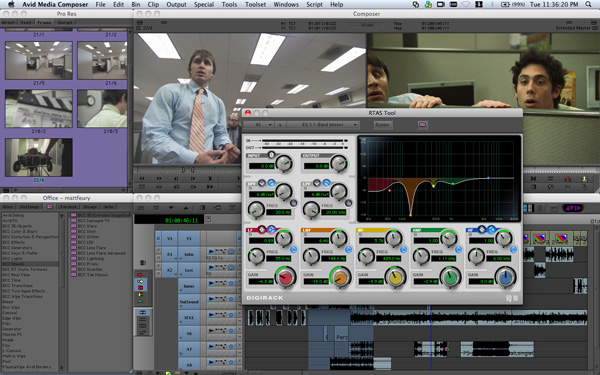Switch to the Info tab in Office project
The image size is (600, 375).
(109, 207)
